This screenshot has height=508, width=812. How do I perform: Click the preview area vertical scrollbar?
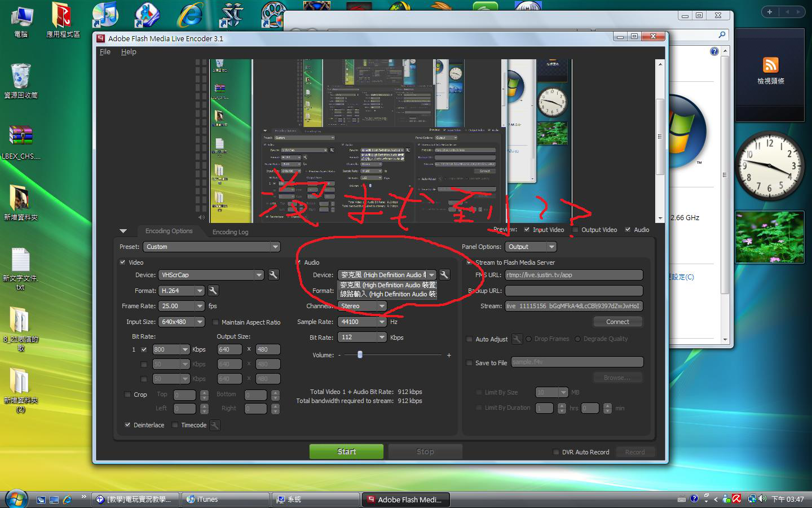pos(660,141)
